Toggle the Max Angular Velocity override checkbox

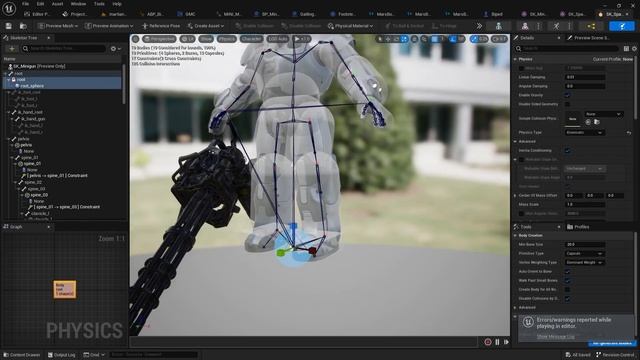pyautogui.click(x=521, y=213)
